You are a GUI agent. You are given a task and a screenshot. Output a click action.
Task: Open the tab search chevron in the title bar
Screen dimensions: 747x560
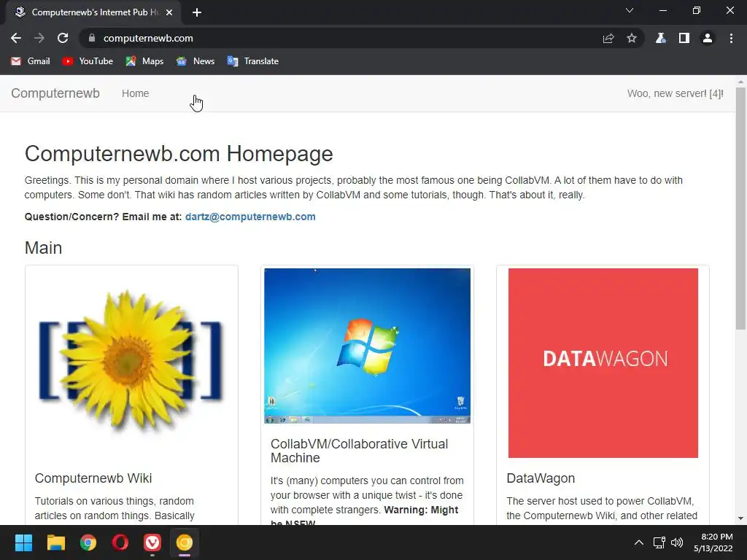click(x=630, y=10)
